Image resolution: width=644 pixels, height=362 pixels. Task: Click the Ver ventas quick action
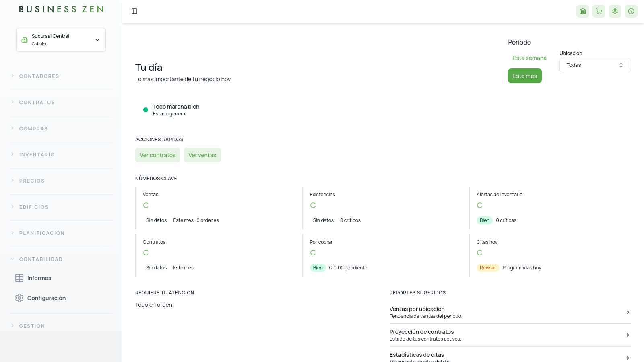(202, 155)
